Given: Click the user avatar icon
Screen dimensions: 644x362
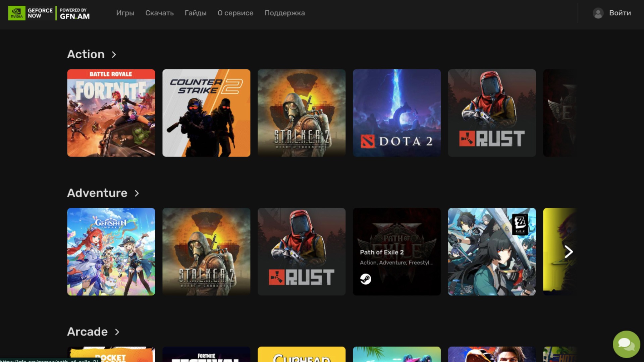Looking at the screenshot, I should [x=598, y=13].
